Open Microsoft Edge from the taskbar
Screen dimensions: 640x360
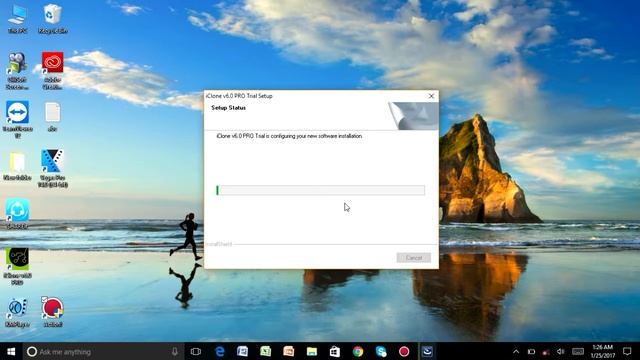pyautogui.click(x=220, y=351)
